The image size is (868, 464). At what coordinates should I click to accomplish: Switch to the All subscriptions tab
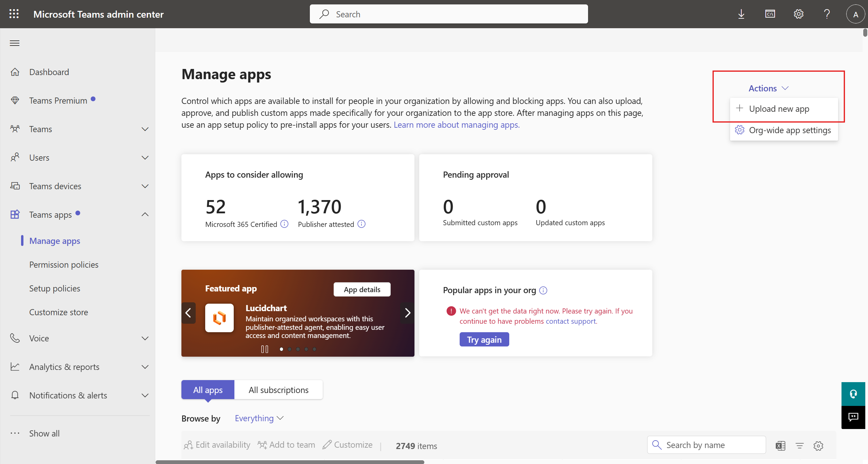(278, 390)
